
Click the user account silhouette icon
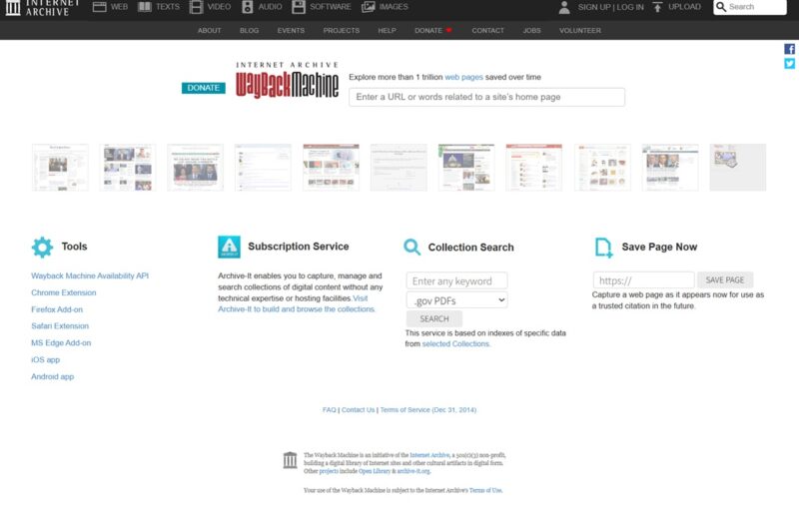point(564,7)
